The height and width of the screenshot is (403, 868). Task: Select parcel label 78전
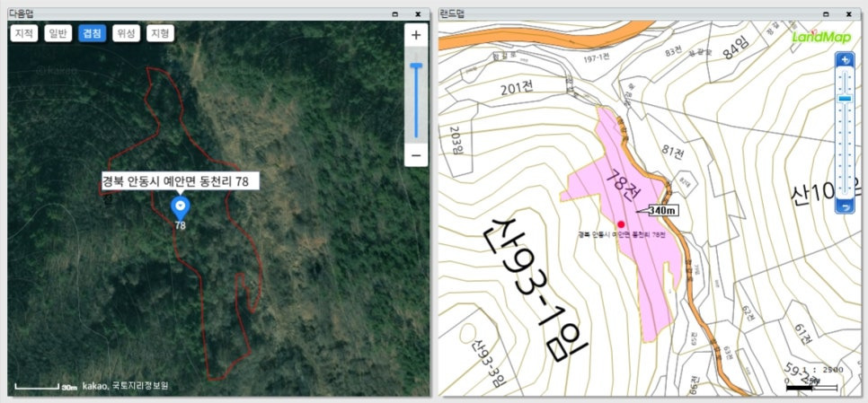tap(624, 186)
